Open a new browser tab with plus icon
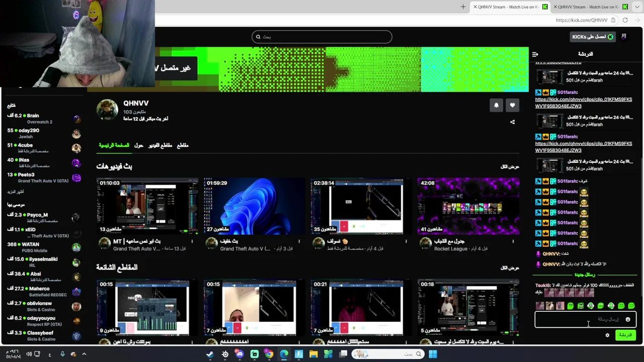The width and height of the screenshot is (644, 362). [463, 7]
